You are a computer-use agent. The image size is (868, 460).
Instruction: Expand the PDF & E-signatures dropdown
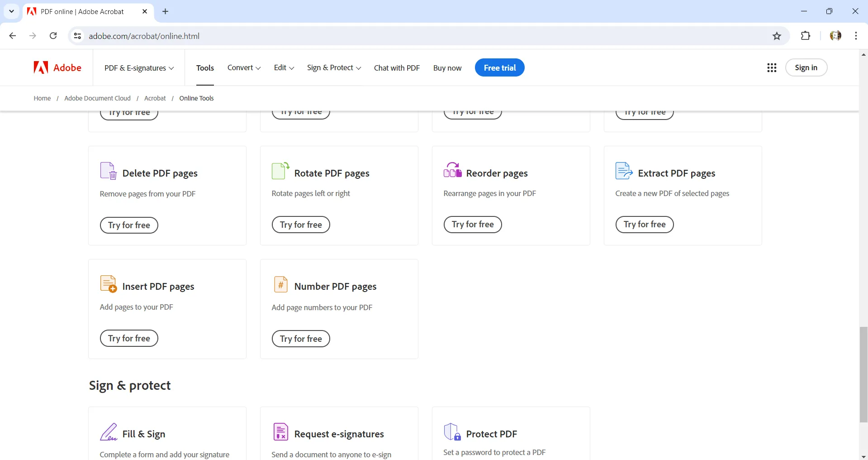tap(138, 68)
